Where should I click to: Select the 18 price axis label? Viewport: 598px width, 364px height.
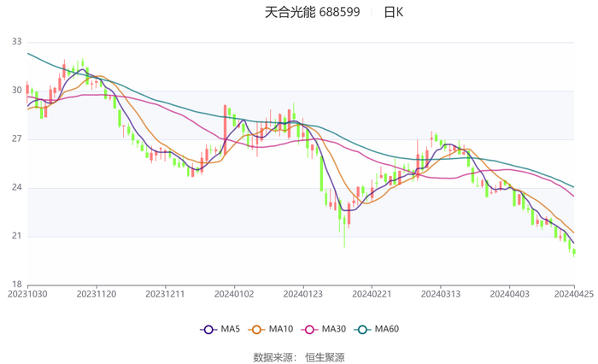click(x=17, y=285)
